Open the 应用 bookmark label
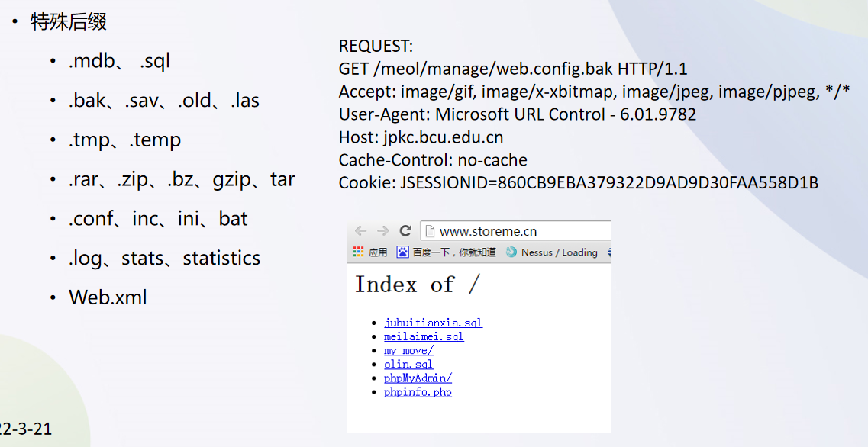 [x=378, y=252]
